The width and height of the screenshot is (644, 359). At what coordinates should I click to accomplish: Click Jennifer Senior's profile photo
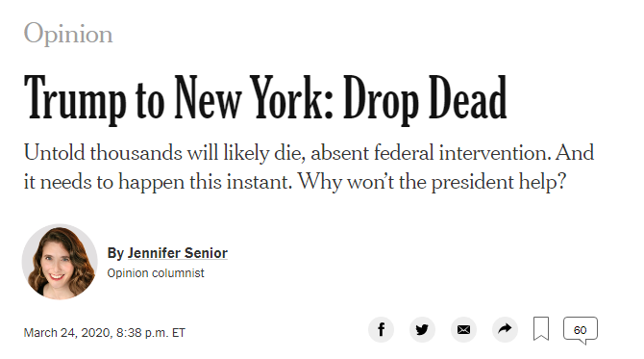(x=60, y=262)
